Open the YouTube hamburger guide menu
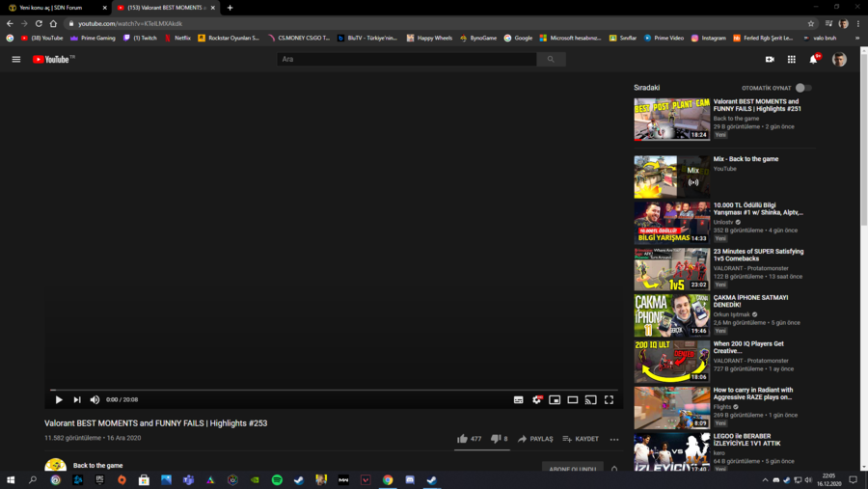868x489 pixels. click(16, 59)
